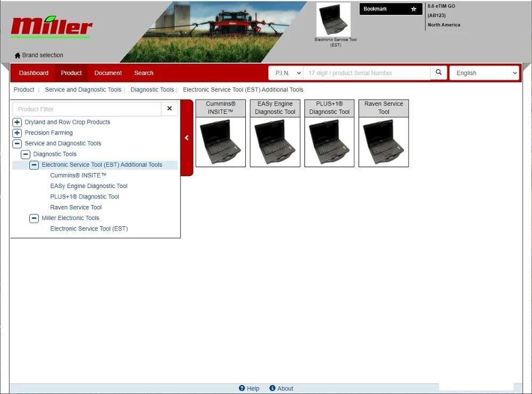The width and height of the screenshot is (532, 394).
Task: Select Diagnostic Tools tree label
Action: (x=55, y=154)
